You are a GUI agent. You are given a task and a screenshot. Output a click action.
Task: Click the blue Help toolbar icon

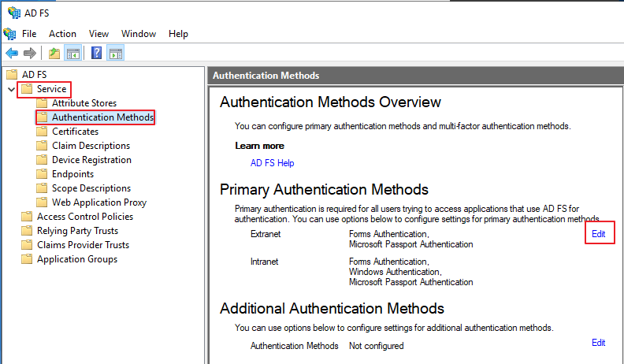[96, 53]
